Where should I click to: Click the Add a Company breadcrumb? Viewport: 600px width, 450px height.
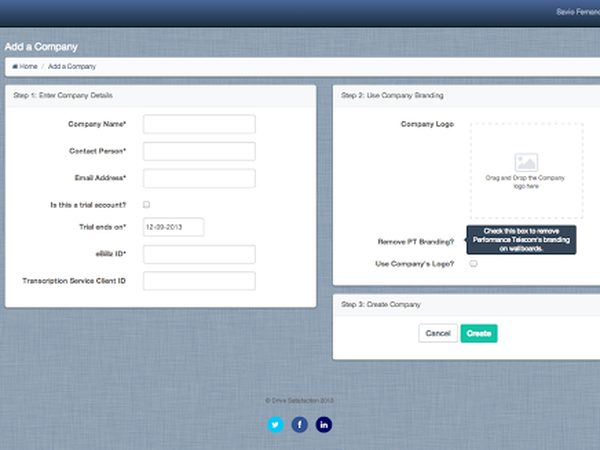(x=72, y=67)
